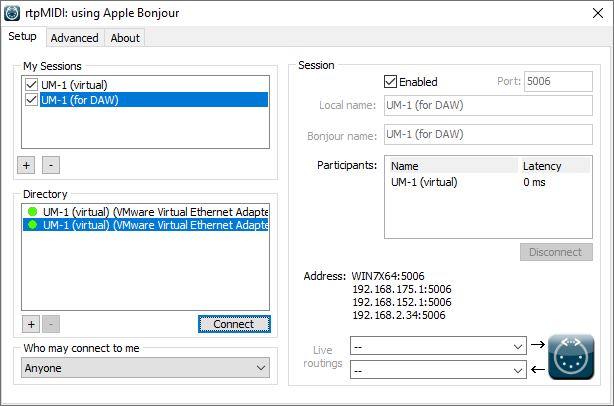
Task: Click the large MIDI connector logo icon
Action: pos(571,357)
